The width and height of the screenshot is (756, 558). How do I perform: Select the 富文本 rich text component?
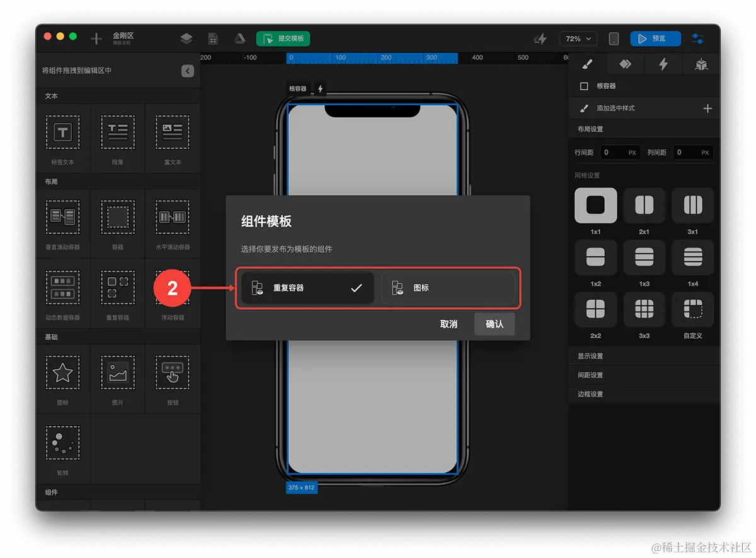click(173, 139)
